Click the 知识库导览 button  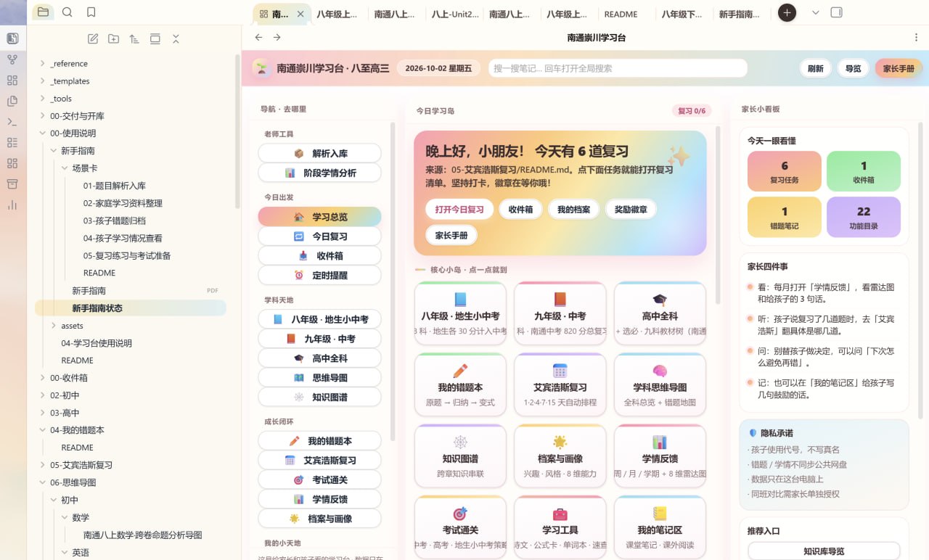(x=824, y=551)
